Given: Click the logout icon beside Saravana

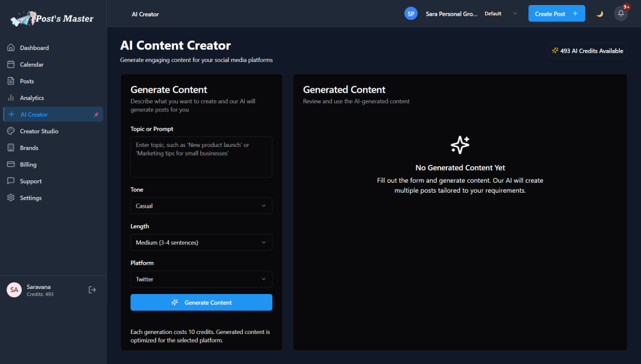Looking at the screenshot, I should [x=92, y=290].
